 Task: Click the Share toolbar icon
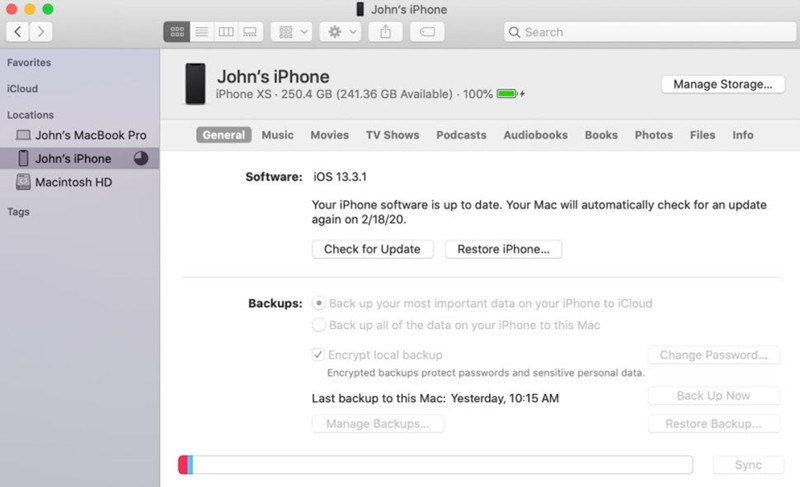[385, 32]
